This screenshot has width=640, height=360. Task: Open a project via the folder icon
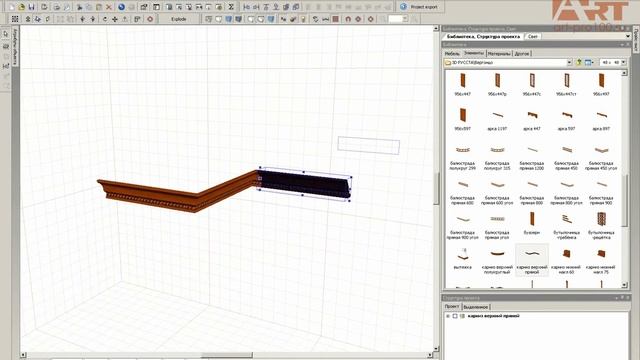pos(22,7)
